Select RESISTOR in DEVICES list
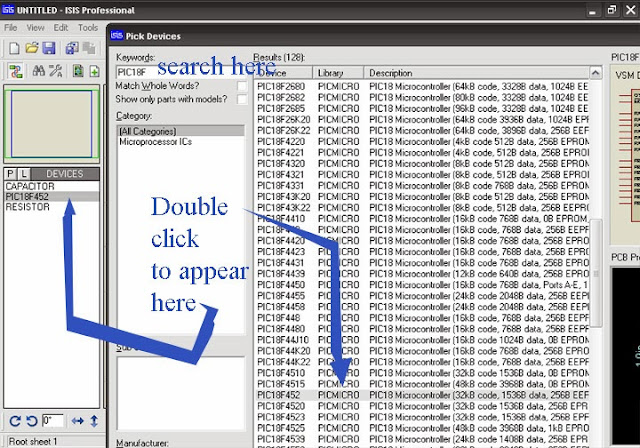 pyautogui.click(x=51, y=207)
